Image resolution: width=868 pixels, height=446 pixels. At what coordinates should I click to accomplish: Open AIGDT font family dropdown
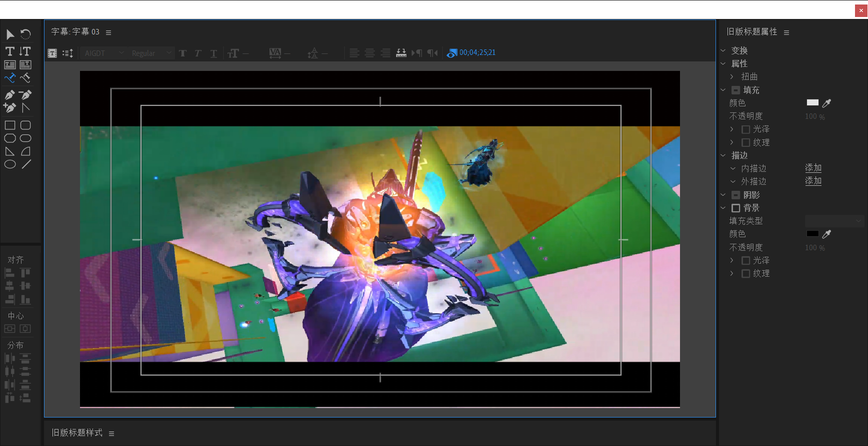click(x=103, y=53)
